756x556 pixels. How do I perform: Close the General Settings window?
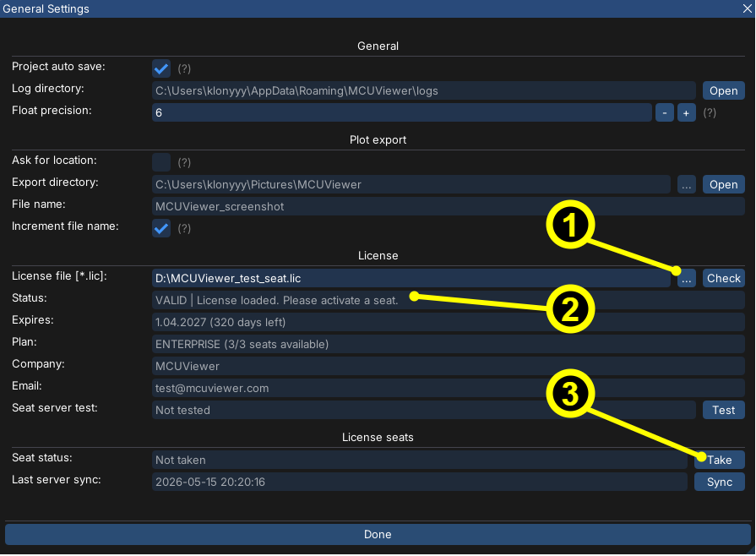(747, 8)
